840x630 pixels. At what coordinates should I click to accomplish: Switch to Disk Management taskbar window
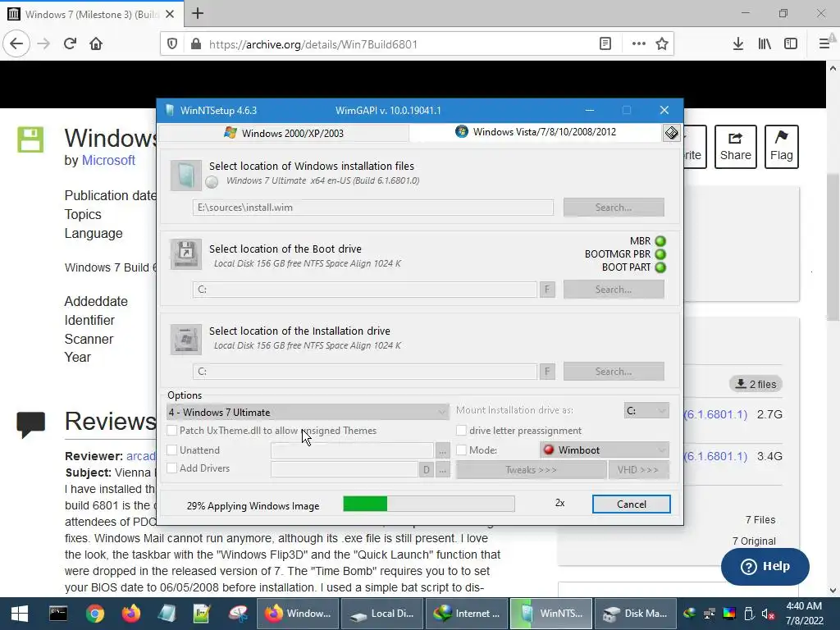coord(635,614)
